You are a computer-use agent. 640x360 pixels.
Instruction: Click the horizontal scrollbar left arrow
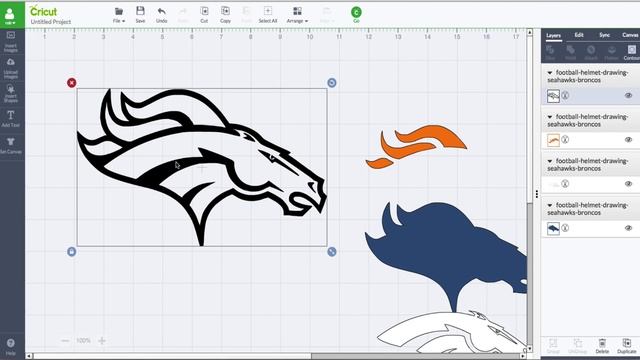point(29,356)
